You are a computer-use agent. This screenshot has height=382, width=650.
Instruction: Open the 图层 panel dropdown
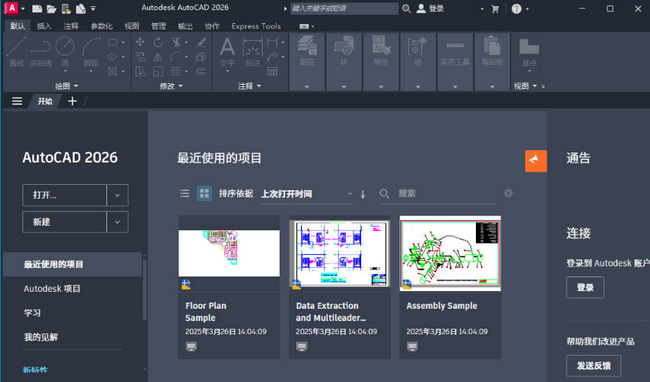(307, 87)
